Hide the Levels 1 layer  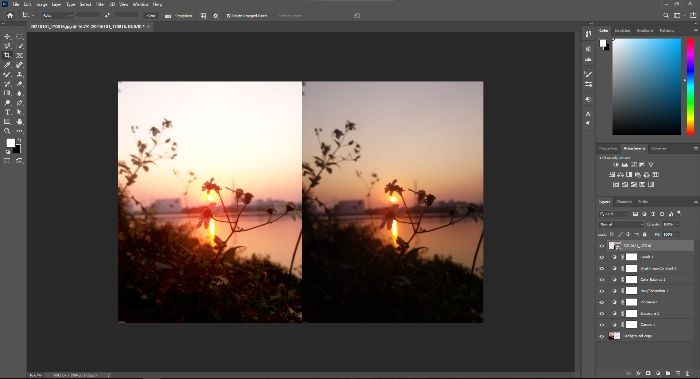(x=602, y=257)
